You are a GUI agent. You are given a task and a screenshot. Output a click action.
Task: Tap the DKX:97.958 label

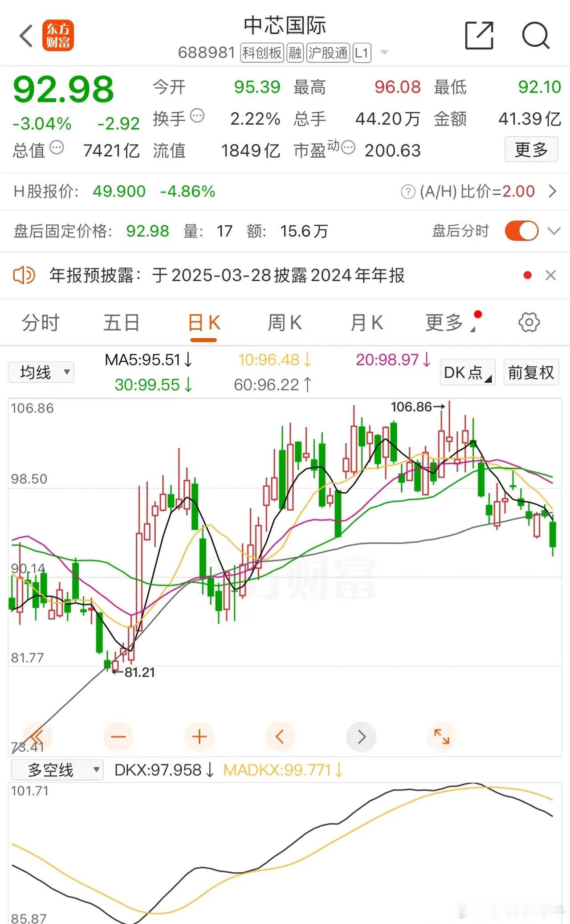(164, 770)
